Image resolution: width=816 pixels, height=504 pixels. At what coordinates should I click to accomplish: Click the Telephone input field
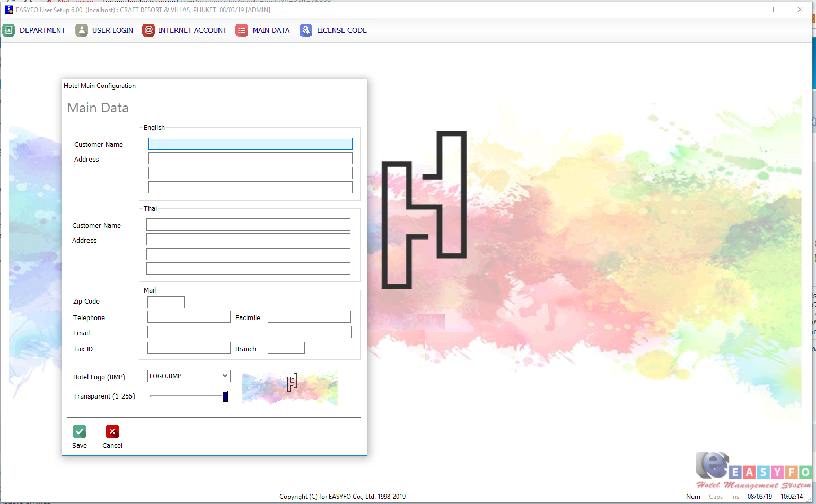tap(189, 316)
